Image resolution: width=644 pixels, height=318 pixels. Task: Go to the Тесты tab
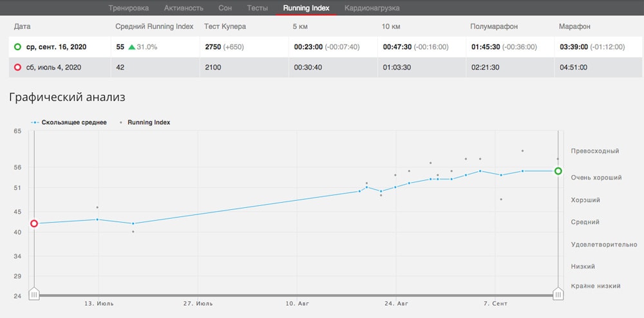coord(258,8)
